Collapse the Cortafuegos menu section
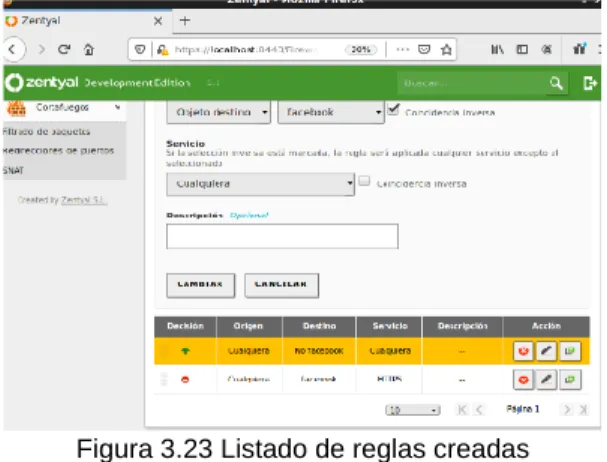This screenshot has height=462, width=607. click(x=117, y=107)
